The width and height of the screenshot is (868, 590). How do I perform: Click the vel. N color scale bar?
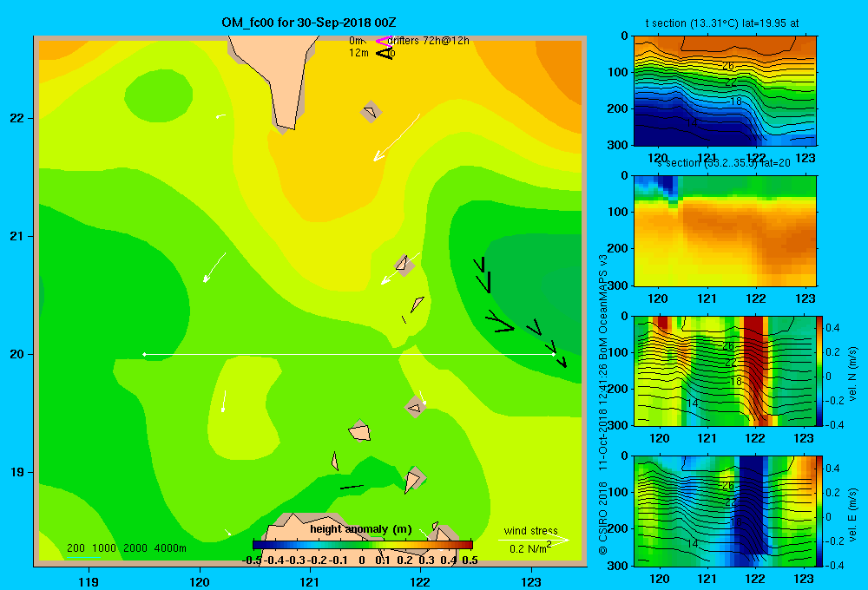[820, 370]
